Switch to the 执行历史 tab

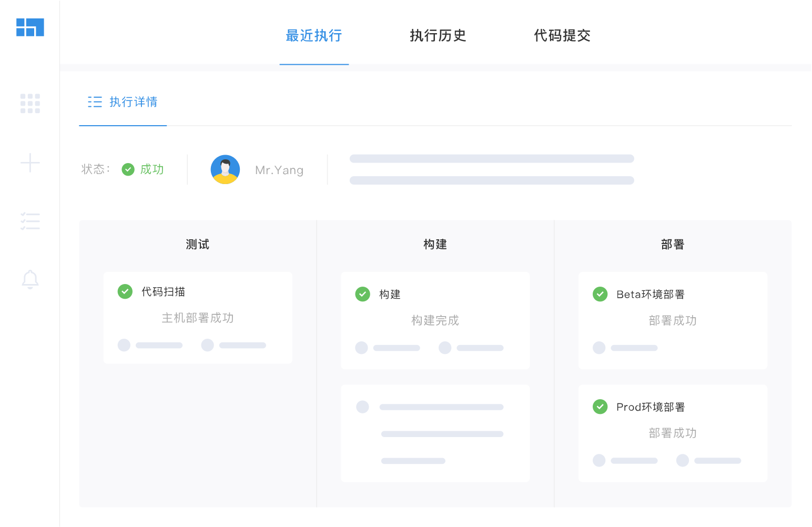pos(438,36)
